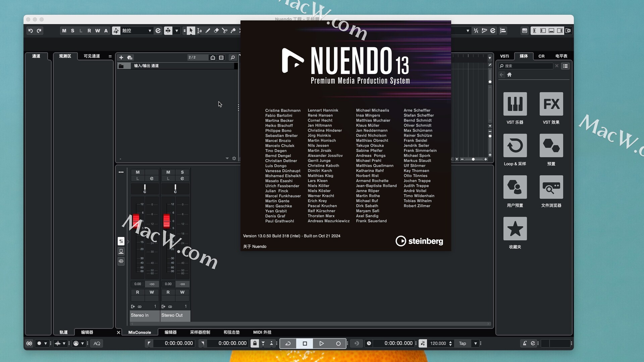644x362 pixels.
Task: Open the snap type dropdown right of About box
Action: pyautogui.click(x=468, y=31)
